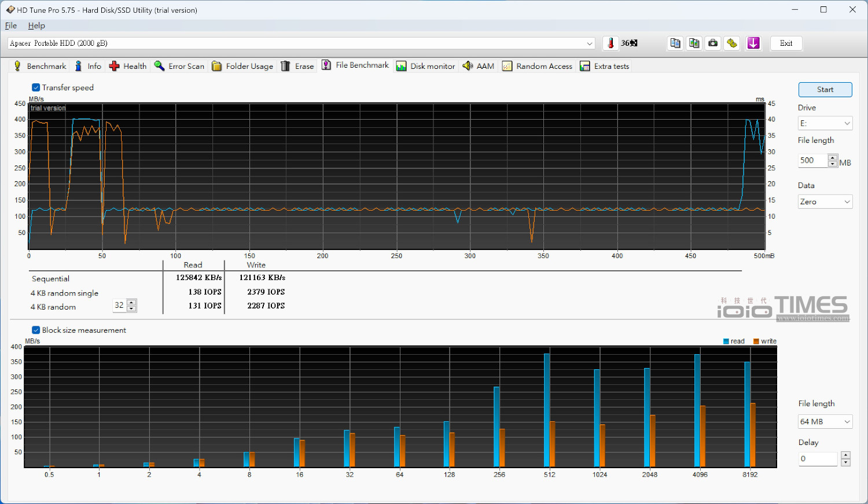Increase the Delay value with up arrow

[x=845, y=455]
